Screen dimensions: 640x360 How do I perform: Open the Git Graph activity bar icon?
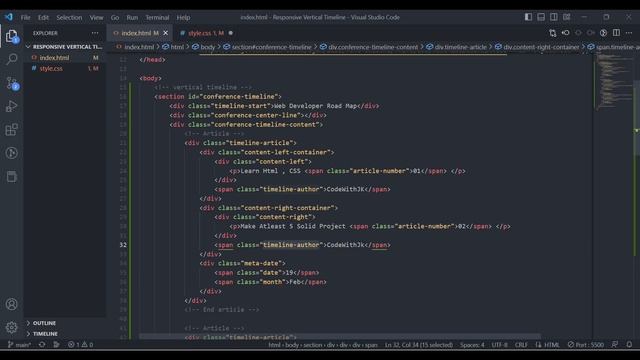point(12,153)
